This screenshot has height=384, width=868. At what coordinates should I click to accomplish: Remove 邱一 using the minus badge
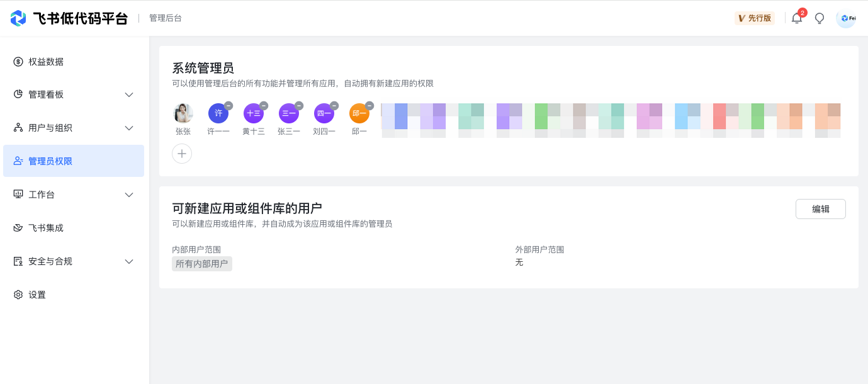point(369,106)
